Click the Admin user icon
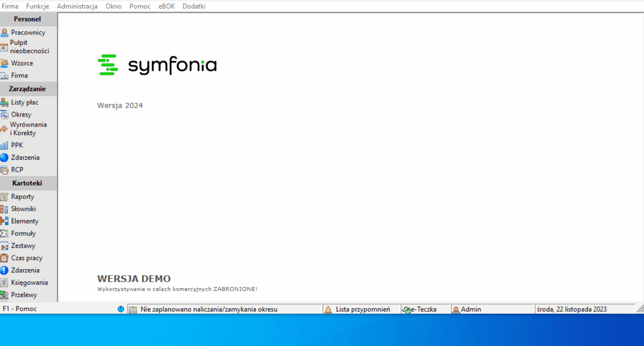644x346 pixels. [456, 310]
